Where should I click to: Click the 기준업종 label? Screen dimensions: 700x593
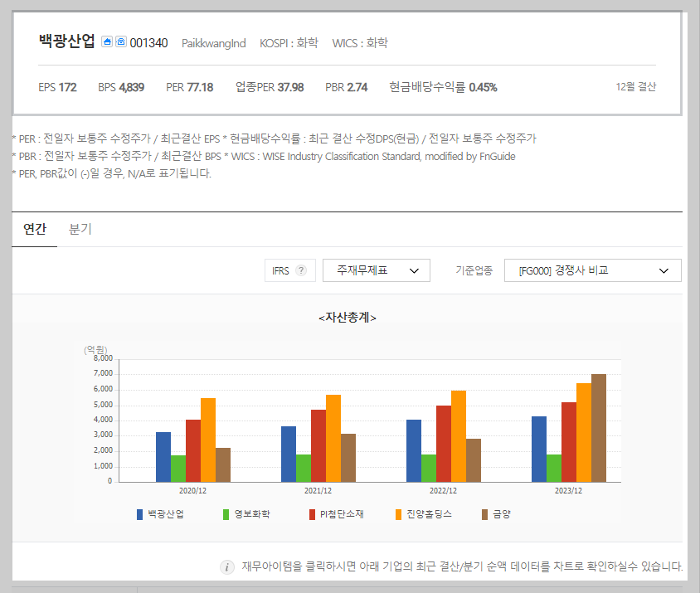tap(474, 270)
